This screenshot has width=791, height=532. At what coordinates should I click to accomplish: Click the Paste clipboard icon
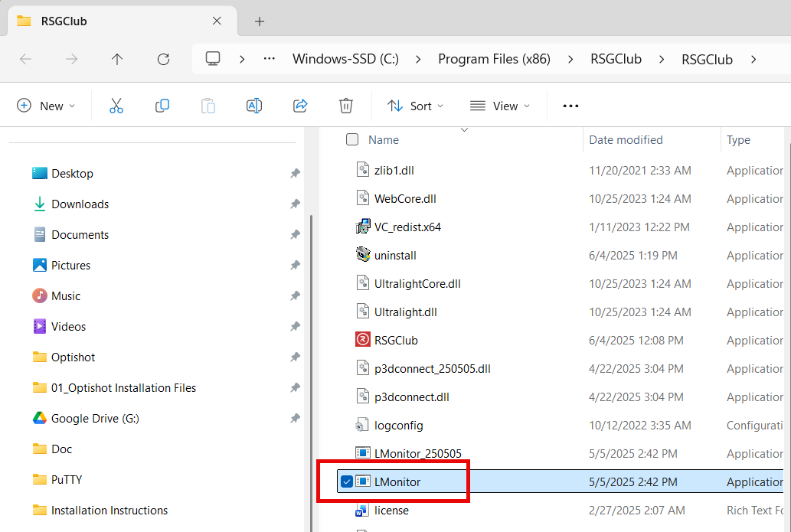click(208, 106)
